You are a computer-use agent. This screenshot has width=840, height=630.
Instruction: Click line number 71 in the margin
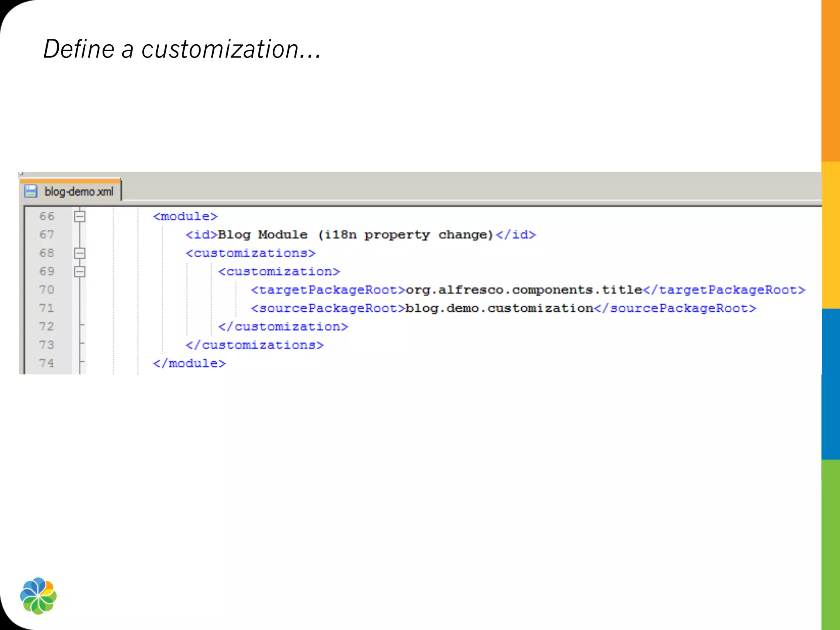pos(47,308)
